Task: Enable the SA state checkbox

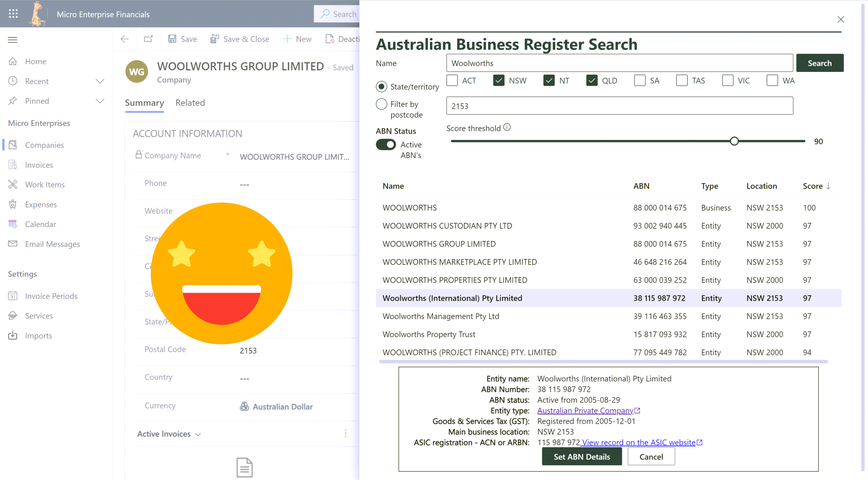Action: (x=640, y=80)
